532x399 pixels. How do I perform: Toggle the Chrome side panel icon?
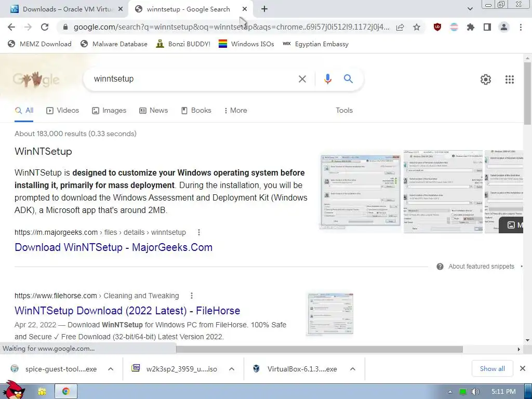(x=487, y=27)
